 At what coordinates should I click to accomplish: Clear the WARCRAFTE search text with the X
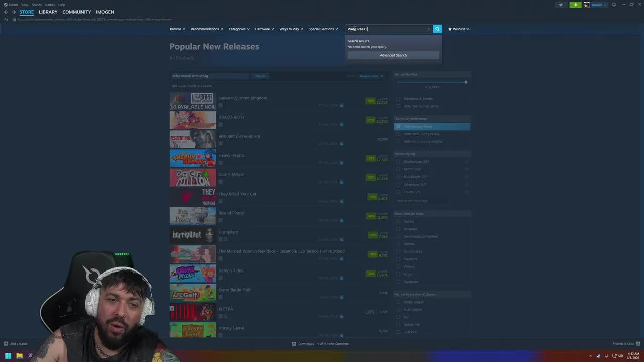[429, 29]
